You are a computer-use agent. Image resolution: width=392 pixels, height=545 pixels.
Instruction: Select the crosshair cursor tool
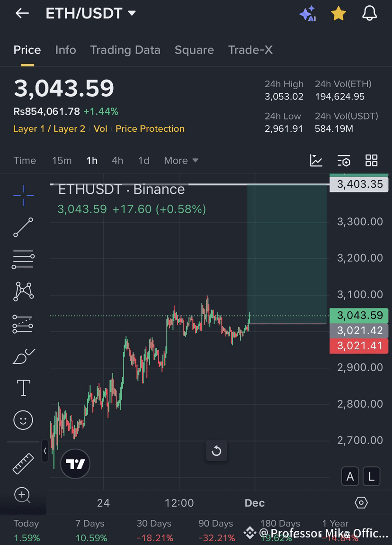[24, 195]
